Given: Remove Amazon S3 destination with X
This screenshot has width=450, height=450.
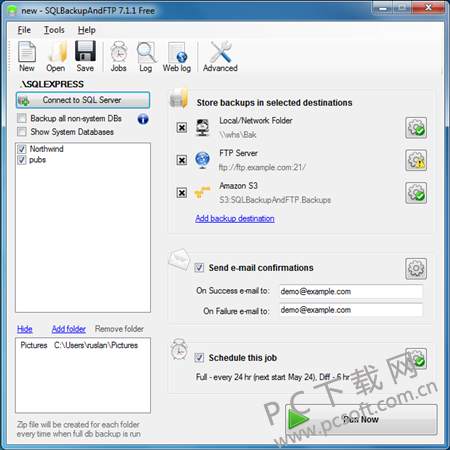Looking at the screenshot, I should (x=182, y=193).
